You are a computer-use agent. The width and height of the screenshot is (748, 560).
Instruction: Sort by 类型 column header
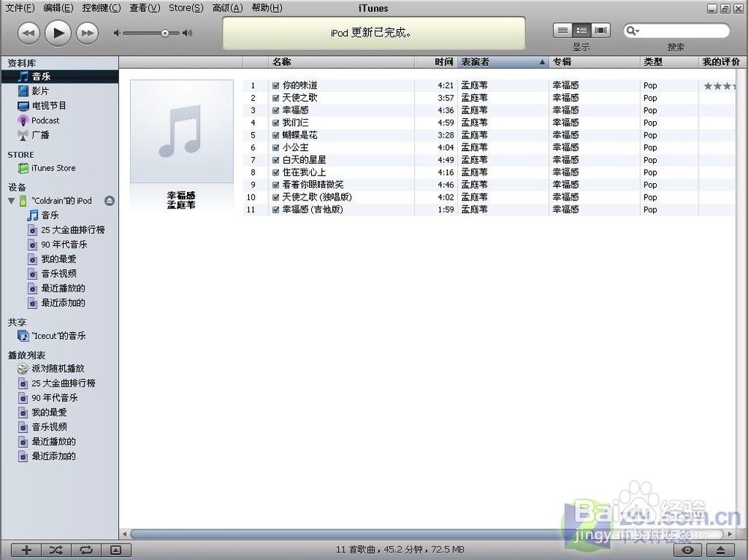click(669, 62)
